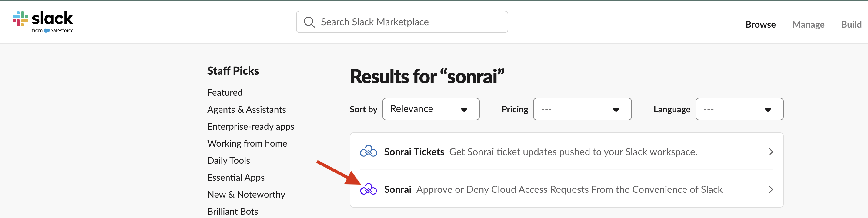This screenshot has width=868, height=218.
Task: Click the Sonrai Tickets app icon
Action: pos(368,152)
